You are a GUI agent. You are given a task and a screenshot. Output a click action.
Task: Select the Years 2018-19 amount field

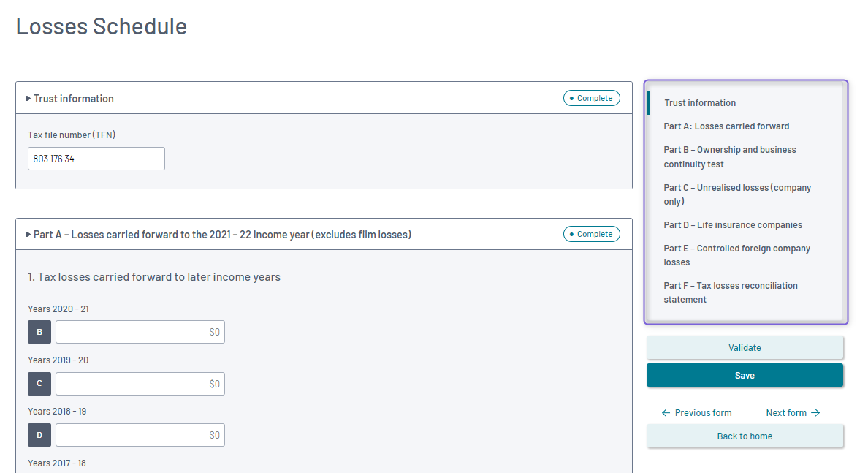(x=140, y=435)
